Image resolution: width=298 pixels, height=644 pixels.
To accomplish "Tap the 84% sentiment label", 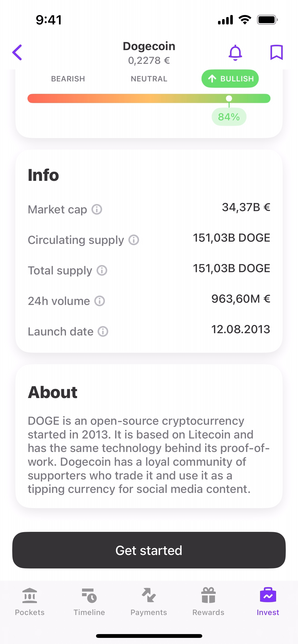I will pos(229,117).
